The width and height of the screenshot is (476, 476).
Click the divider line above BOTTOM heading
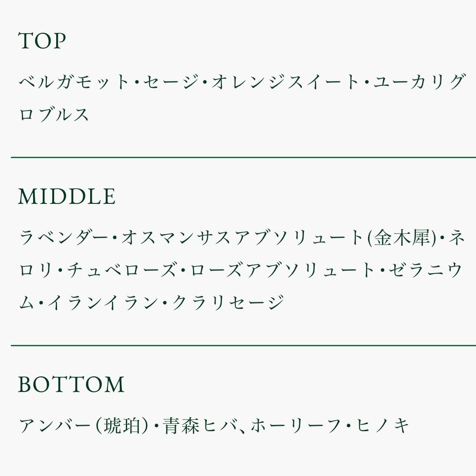tap(243, 345)
